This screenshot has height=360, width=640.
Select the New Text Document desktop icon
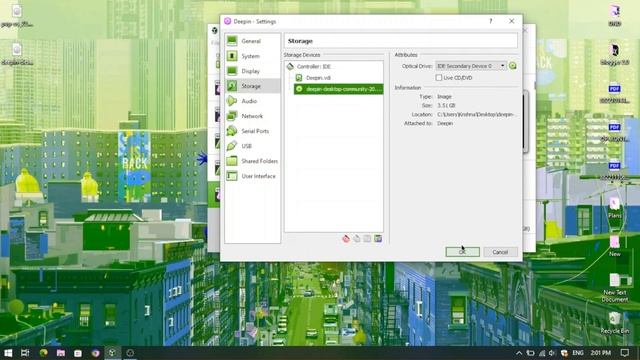tap(615, 288)
